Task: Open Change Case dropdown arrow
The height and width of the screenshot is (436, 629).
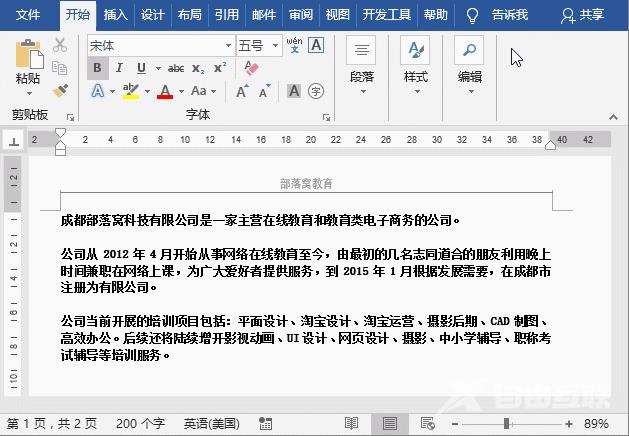Action: [x=213, y=91]
